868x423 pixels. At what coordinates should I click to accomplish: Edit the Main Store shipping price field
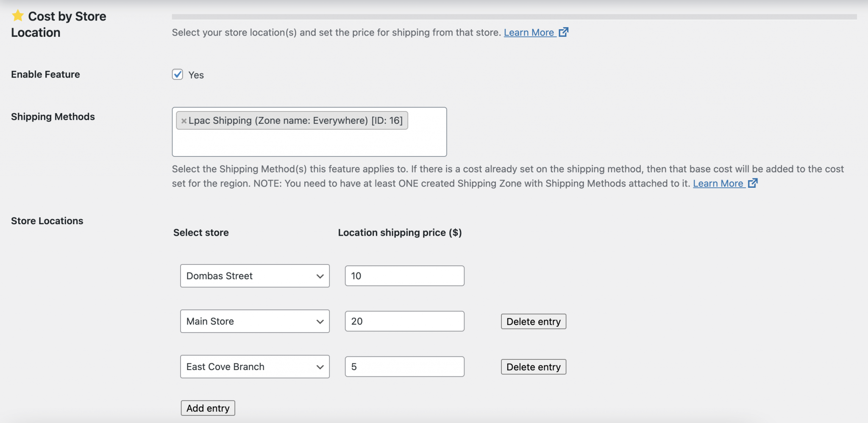click(x=405, y=321)
